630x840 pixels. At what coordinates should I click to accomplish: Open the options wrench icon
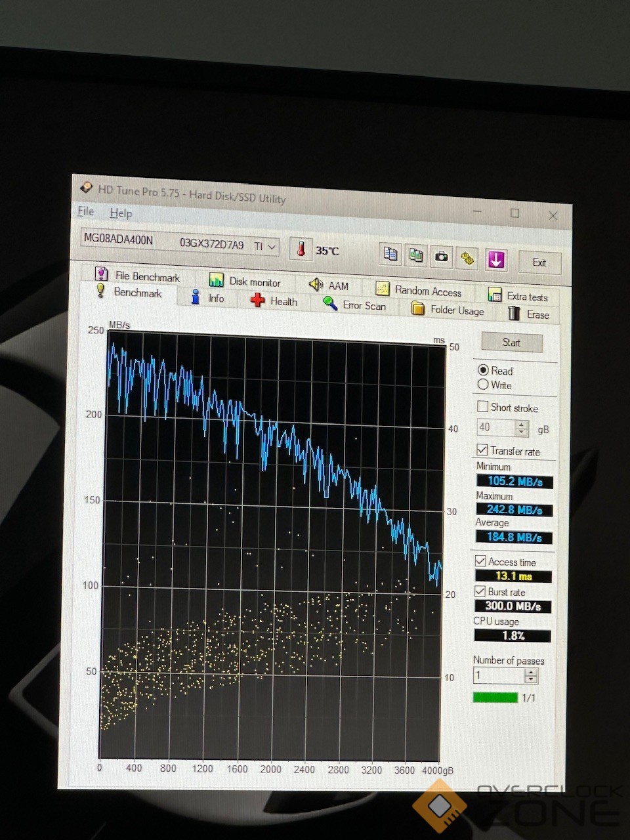pos(467,258)
